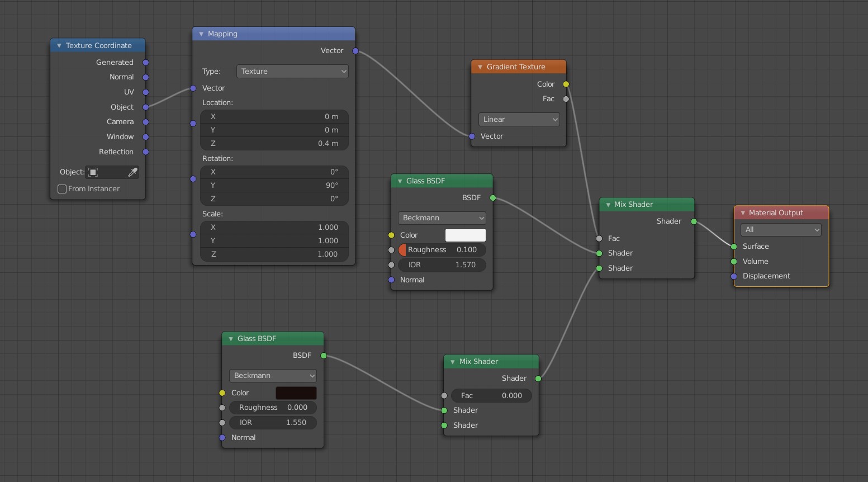Click the Scale Z field in Mapping
Image resolution: width=868 pixels, height=482 pixels.
coord(274,254)
